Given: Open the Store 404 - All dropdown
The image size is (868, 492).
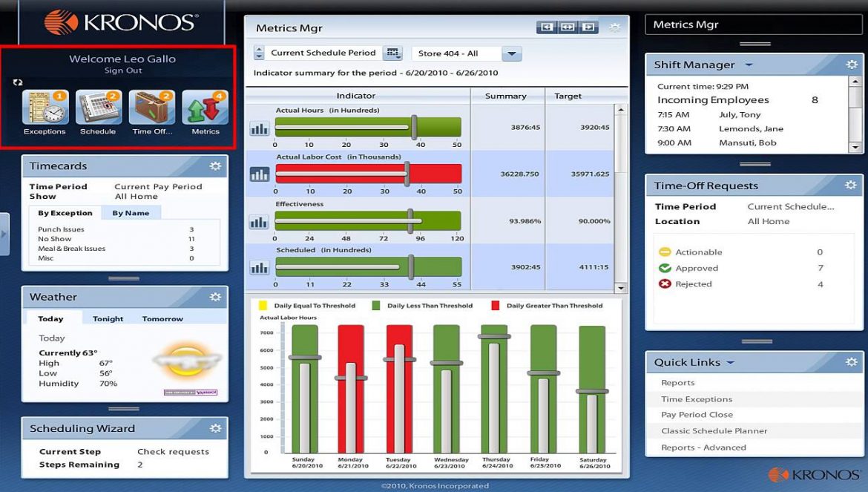Looking at the screenshot, I should coord(510,53).
